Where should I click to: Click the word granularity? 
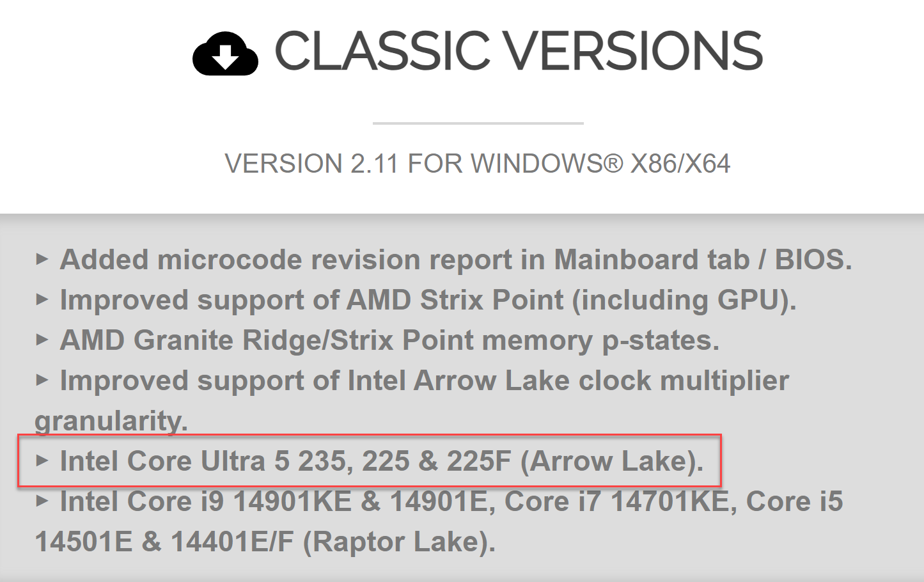click(x=111, y=421)
